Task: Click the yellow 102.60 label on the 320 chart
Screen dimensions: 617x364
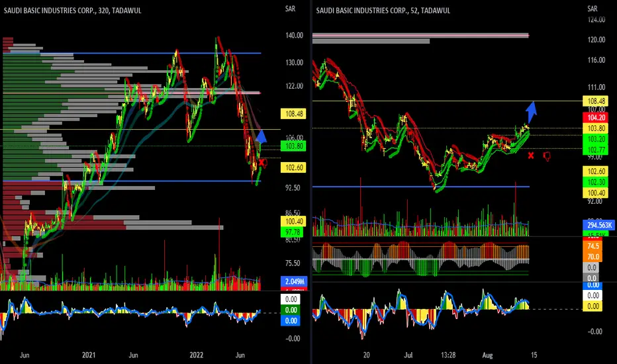Action: (294, 167)
